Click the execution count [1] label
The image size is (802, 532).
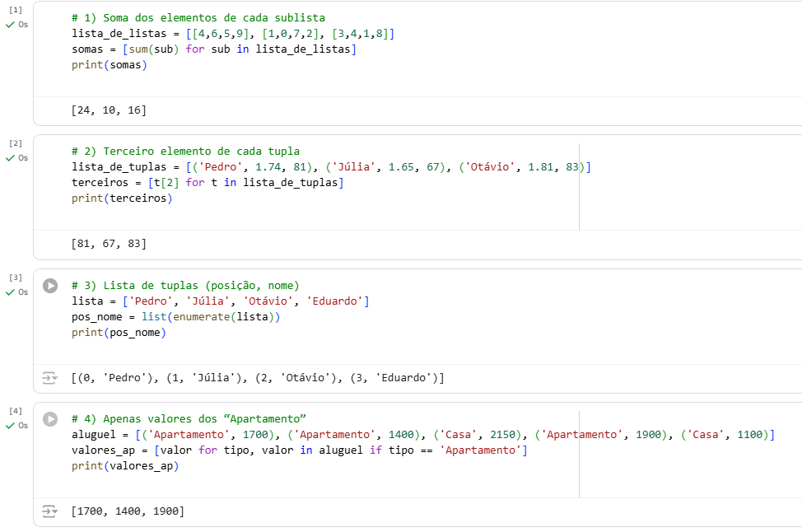click(x=16, y=10)
